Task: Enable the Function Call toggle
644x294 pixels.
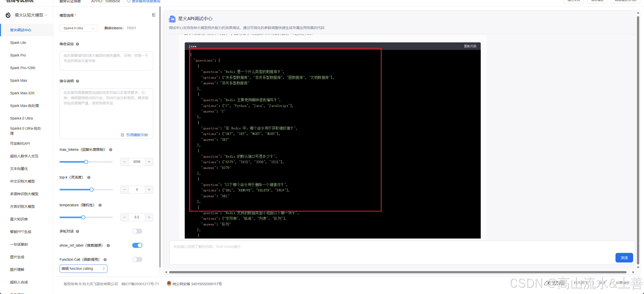Action: [137, 259]
